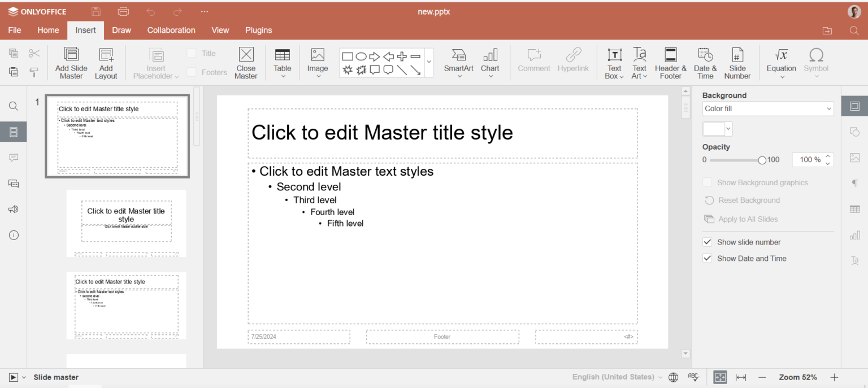868x388 pixels.
Task: Click the Add Layout icon
Action: tap(106, 55)
